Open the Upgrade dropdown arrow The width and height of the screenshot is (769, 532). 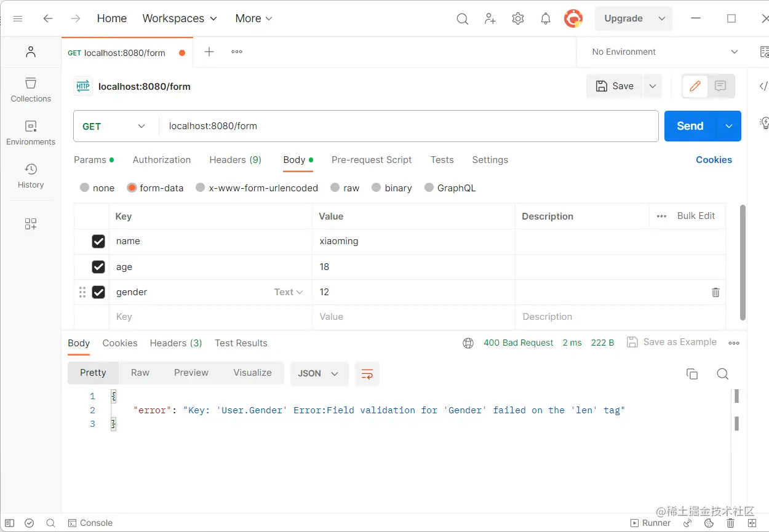662,18
